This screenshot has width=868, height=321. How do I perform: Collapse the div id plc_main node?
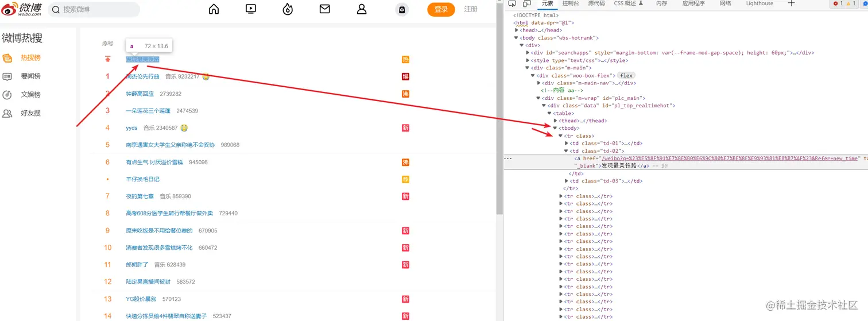[x=538, y=98]
